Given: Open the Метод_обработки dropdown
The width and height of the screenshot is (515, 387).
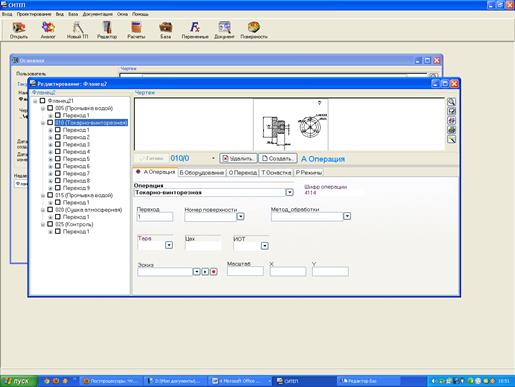Looking at the screenshot, I should (x=347, y=216).
